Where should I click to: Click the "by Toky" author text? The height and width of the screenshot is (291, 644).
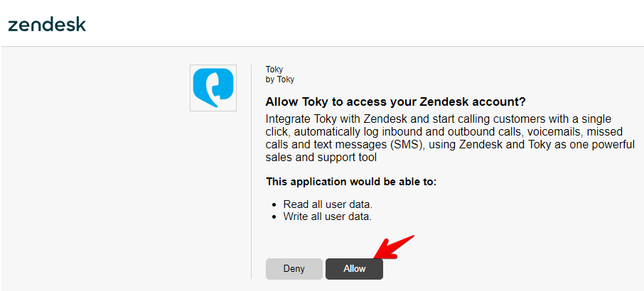(280, 79)
